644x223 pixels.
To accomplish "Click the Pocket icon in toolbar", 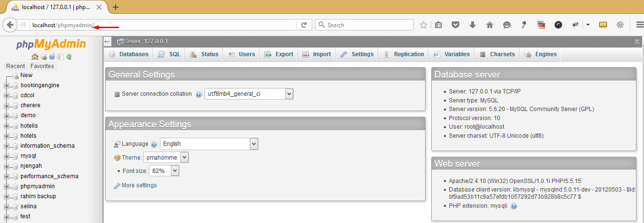I will click(x=456, y=25).
